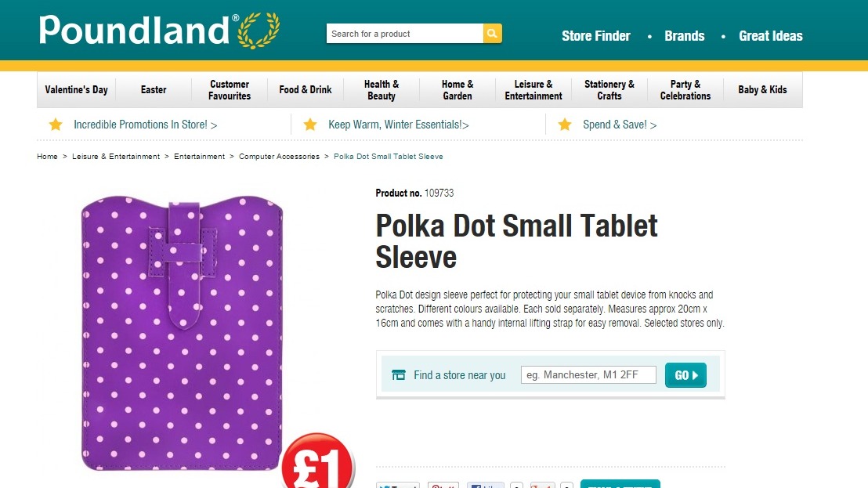This screenshot has width=868, height=488.
Task: Open the Leisure & Entertainment category tab
Action: (533, 89)
